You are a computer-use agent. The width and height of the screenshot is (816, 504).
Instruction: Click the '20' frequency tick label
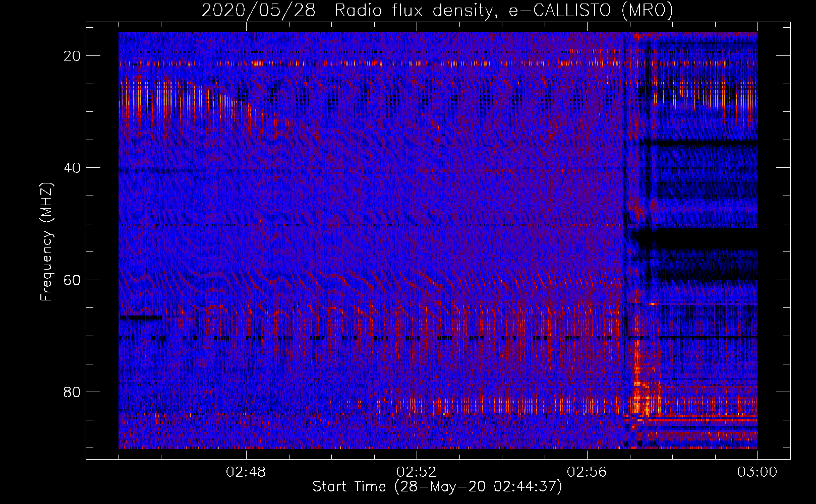coord(72,56)
